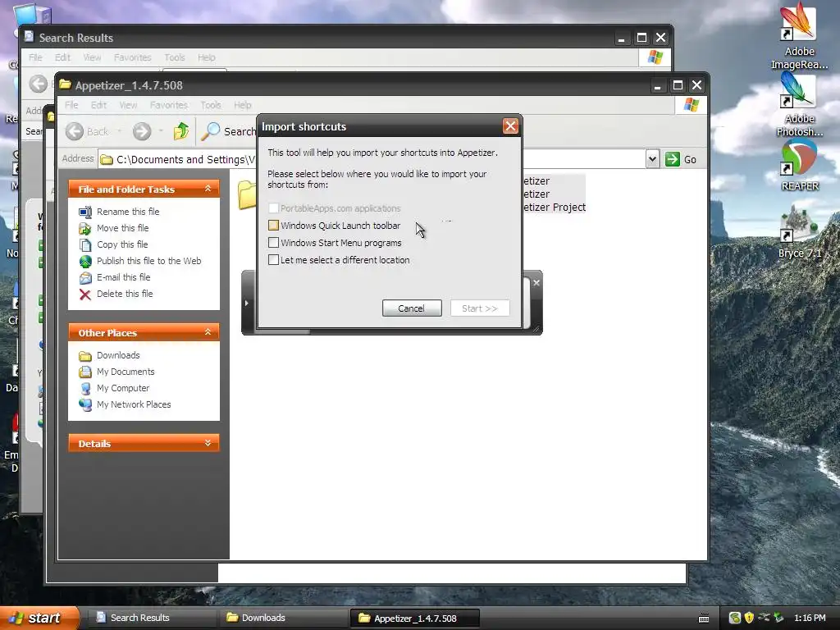
Task: Open the Search magnifier tool
Action: 211,131
